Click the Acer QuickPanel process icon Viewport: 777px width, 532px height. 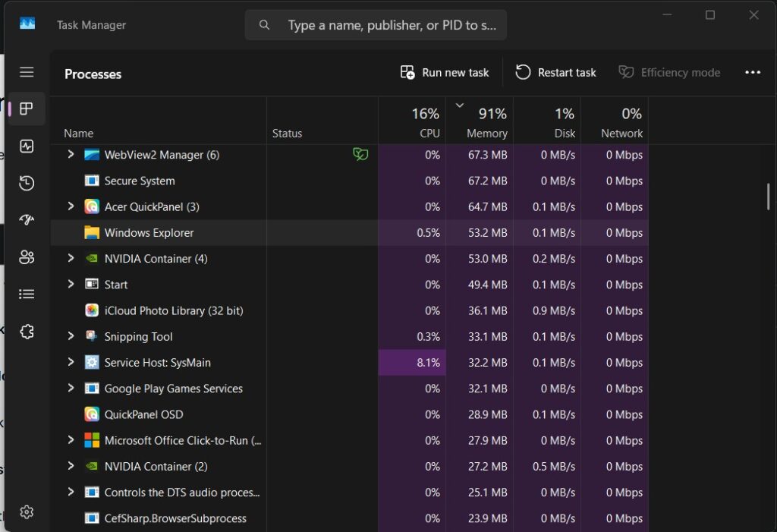pos(92,206)
